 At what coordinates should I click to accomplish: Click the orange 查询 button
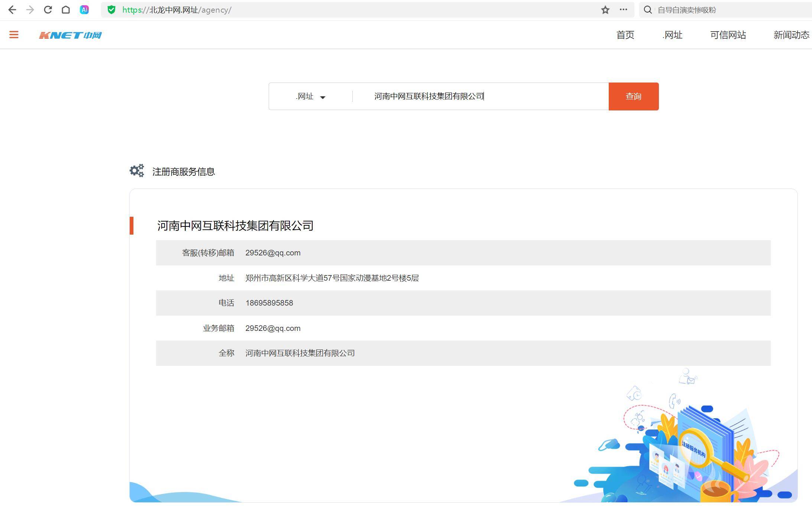(634, 96)
